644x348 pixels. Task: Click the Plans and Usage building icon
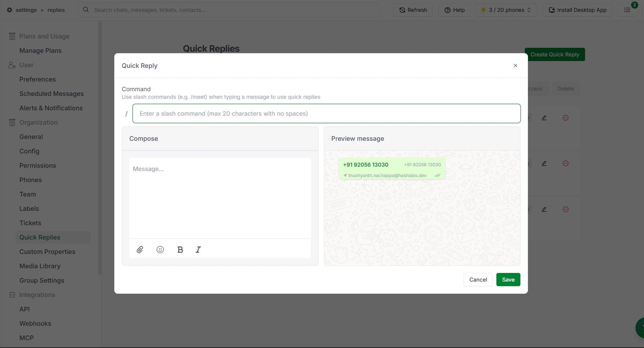12,36
